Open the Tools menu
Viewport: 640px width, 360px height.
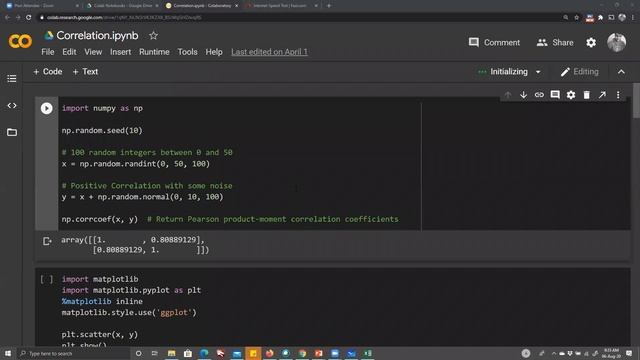(x=187, y=52)
